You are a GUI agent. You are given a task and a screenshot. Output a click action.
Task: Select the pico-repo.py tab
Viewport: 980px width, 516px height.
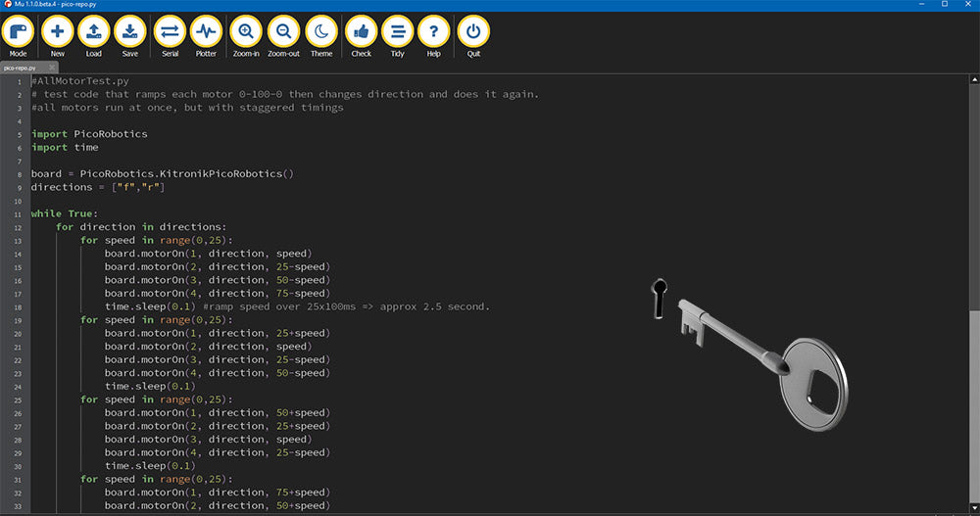(20, 69)
